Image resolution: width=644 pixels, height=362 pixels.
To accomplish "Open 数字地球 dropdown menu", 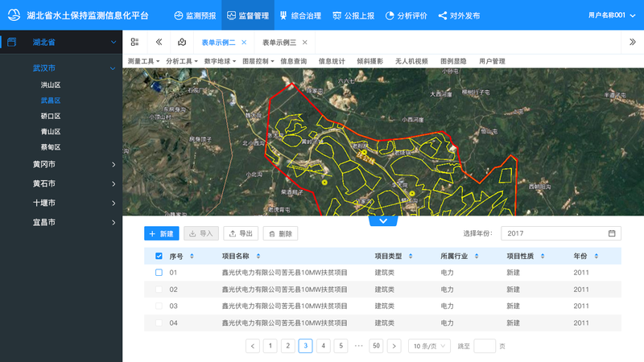I will pos(220,61).
